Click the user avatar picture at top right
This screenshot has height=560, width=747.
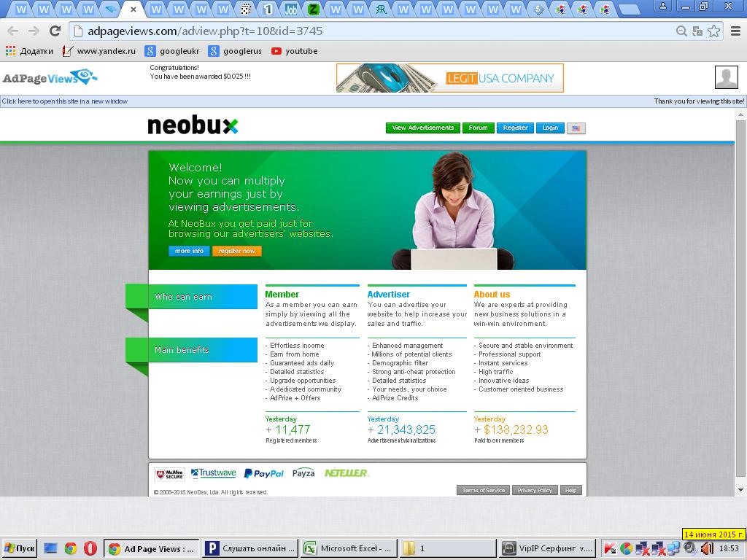726,77
